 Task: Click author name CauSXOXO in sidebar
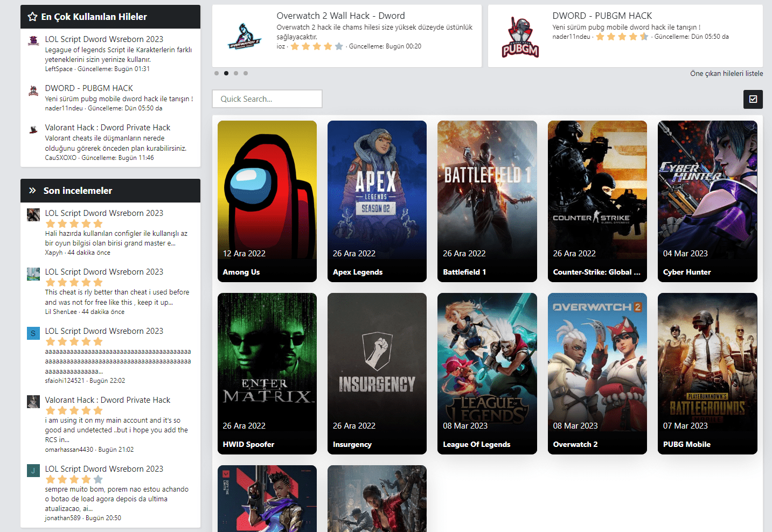tap(61, 158)
